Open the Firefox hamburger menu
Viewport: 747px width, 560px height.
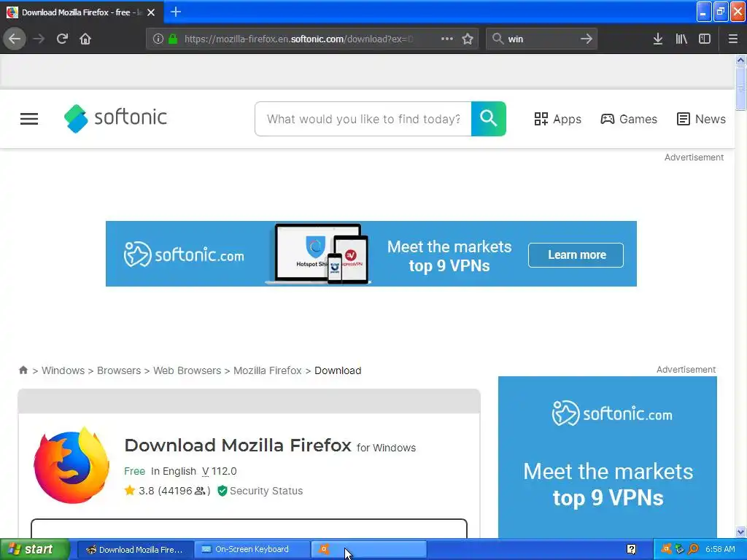732,39
